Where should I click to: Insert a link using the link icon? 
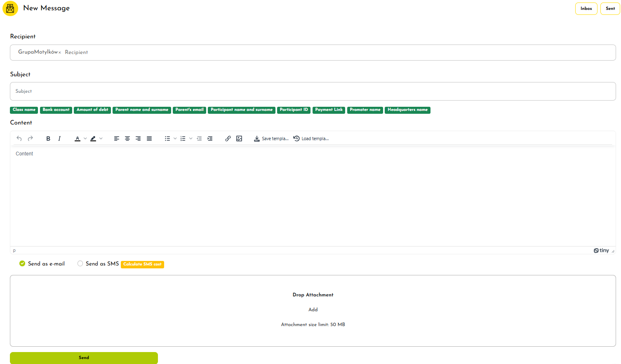[228, 139]
